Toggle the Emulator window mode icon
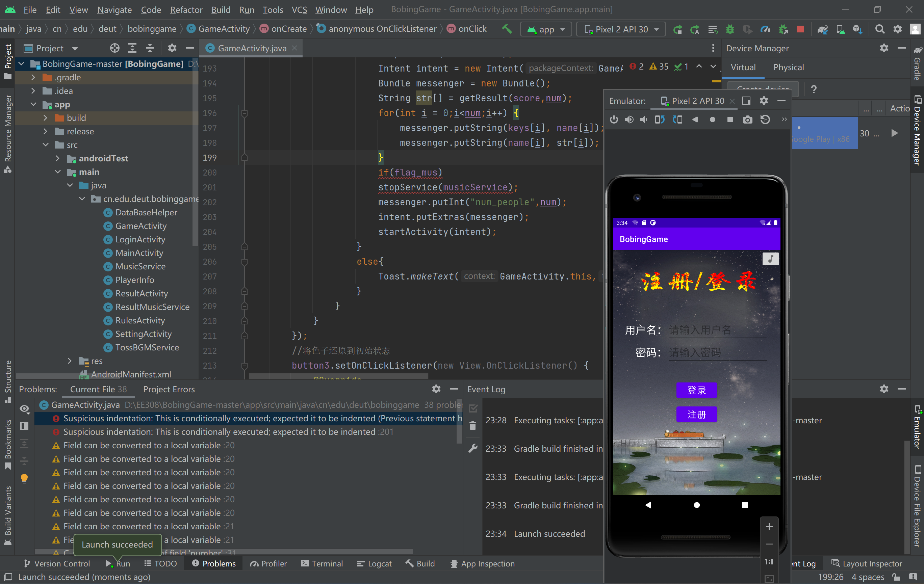The height and width of the screenshot is (584, 924). (x=746, y=101)
